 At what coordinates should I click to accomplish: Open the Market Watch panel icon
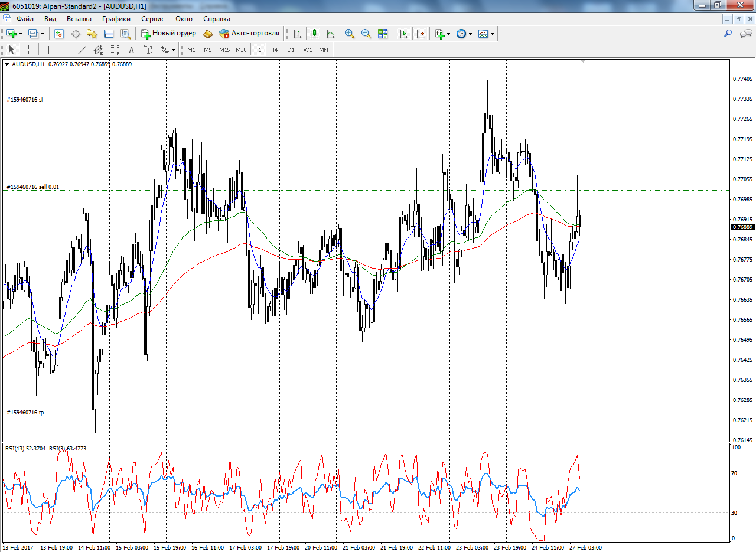click(59, 34)
